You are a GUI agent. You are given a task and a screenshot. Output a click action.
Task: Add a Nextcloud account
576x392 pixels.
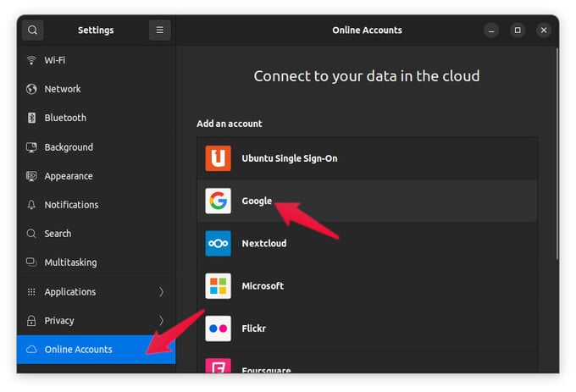pyautogui.click(x=368, y=243)
